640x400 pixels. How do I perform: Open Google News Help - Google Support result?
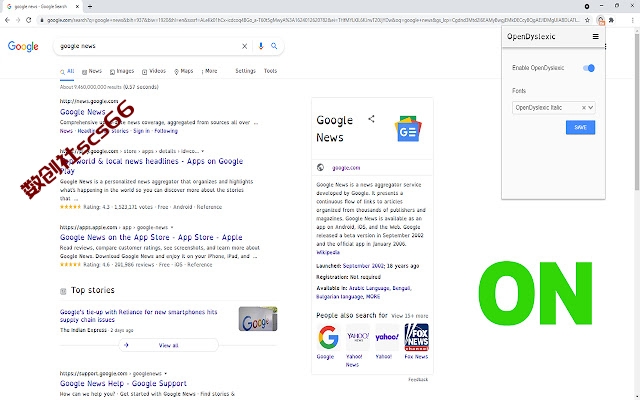click(123, 384)
